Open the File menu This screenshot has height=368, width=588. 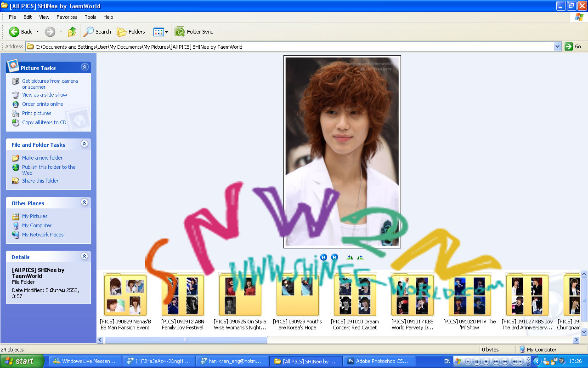[x=12, y=17]
